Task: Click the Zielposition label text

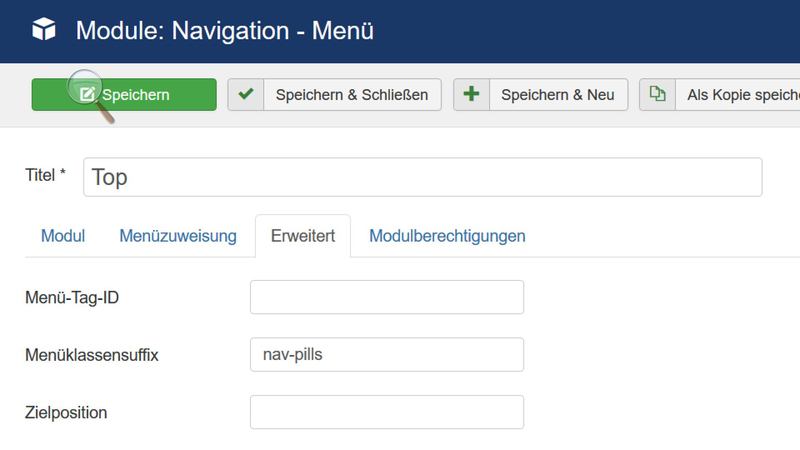Action: (x=66, y=412)
